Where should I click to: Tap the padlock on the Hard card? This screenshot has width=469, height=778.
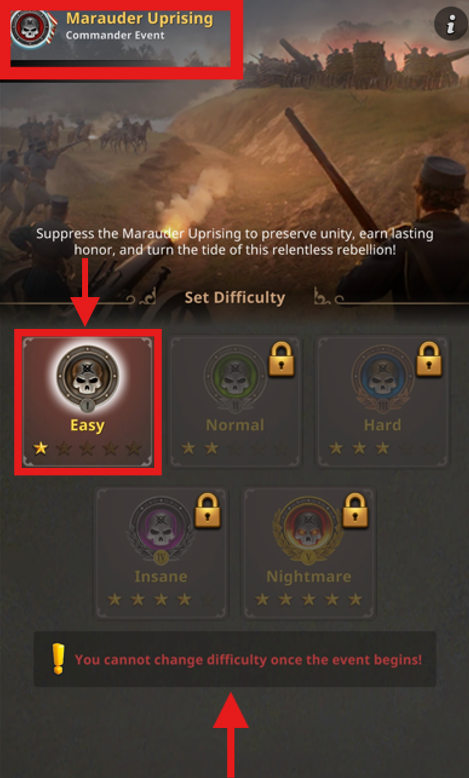tap(429, 359)
